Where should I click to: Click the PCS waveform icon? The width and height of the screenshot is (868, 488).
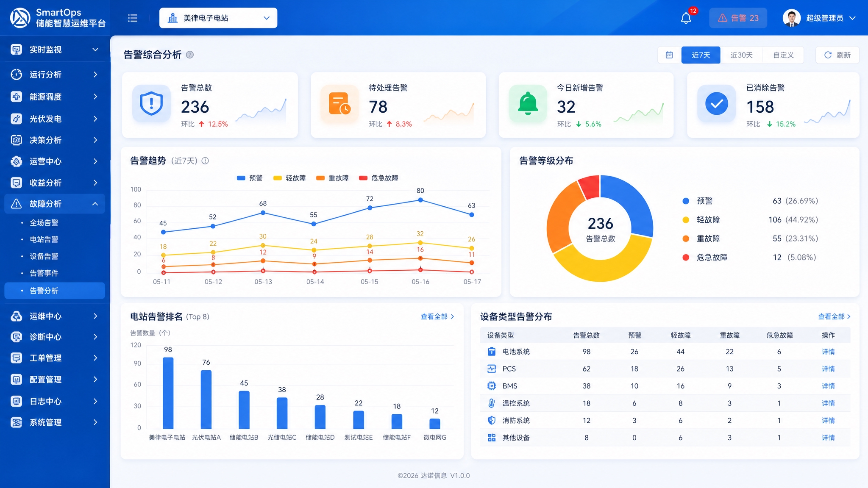pyautogui.click(x=492, y=369)
